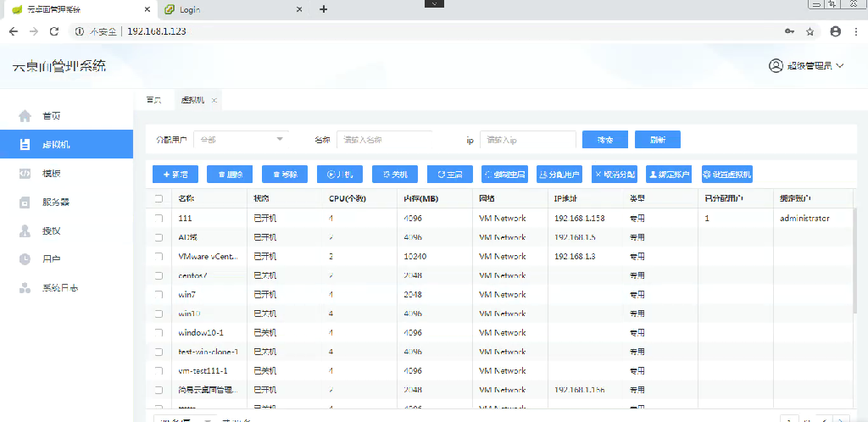Click the 重启 restart button
Image resolution: width=868 pixels, height=422 pixels.
coord(450,175)
